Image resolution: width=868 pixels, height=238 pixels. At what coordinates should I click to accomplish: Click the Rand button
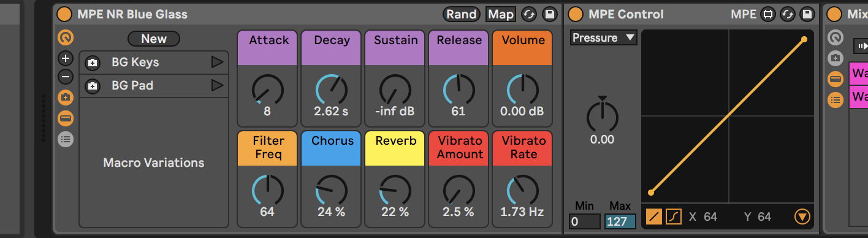(462, 14)
